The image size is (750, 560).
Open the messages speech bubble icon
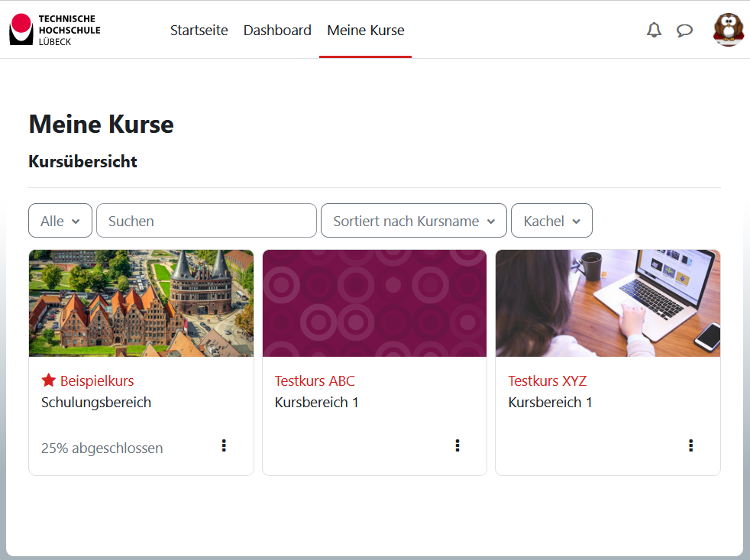click(684, 31)
